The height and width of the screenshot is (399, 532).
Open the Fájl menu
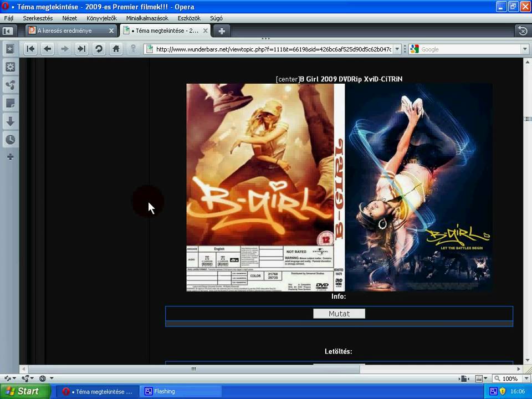(8, 18)
